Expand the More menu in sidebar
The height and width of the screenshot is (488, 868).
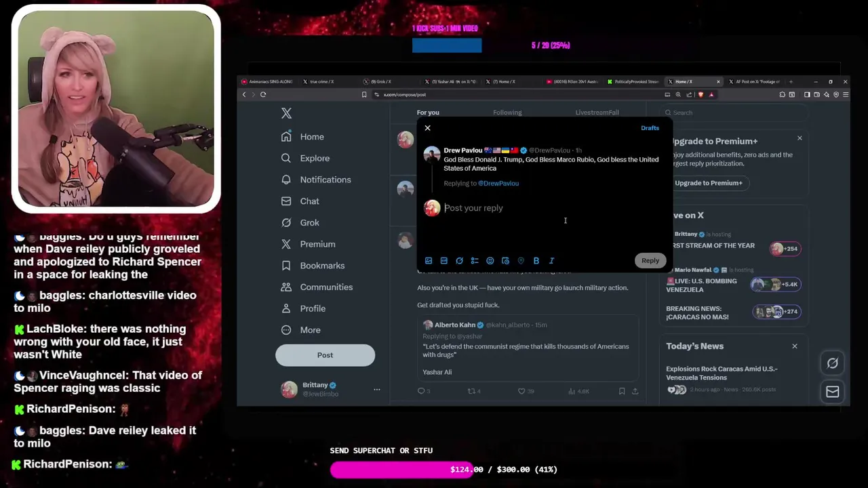300,330
